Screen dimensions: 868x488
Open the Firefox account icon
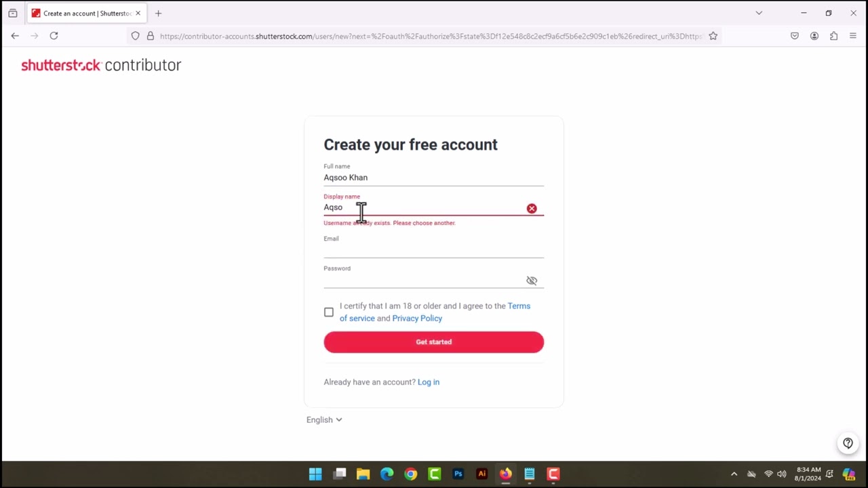(814, 36)
